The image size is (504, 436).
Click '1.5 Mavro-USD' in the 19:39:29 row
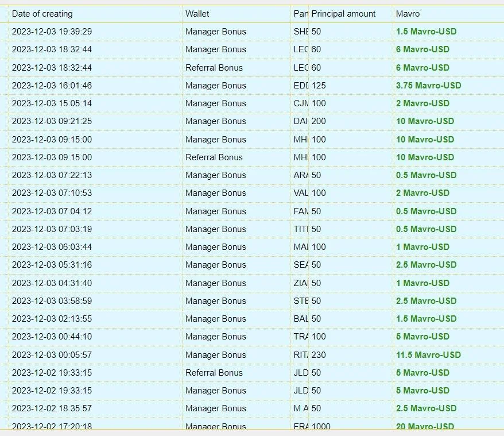(x=426, y=32)
